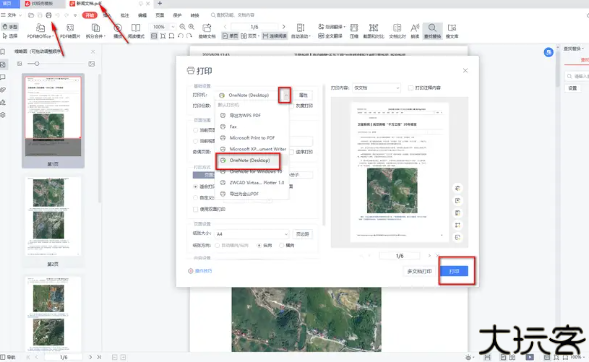This screenshot has width=589, height=362.
Task: Click the enlarge thumbnails icon
Action: point(92,64)
